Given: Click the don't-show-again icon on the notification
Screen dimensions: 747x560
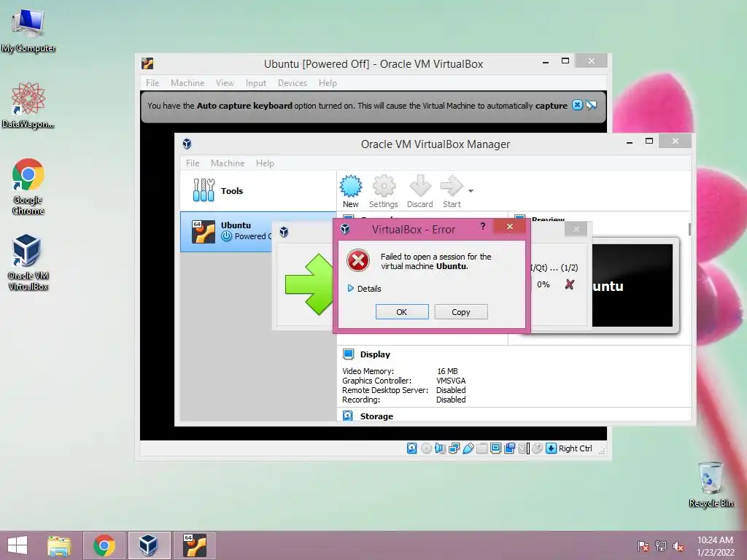Looking at the screenshot, I should click(591, 105).
